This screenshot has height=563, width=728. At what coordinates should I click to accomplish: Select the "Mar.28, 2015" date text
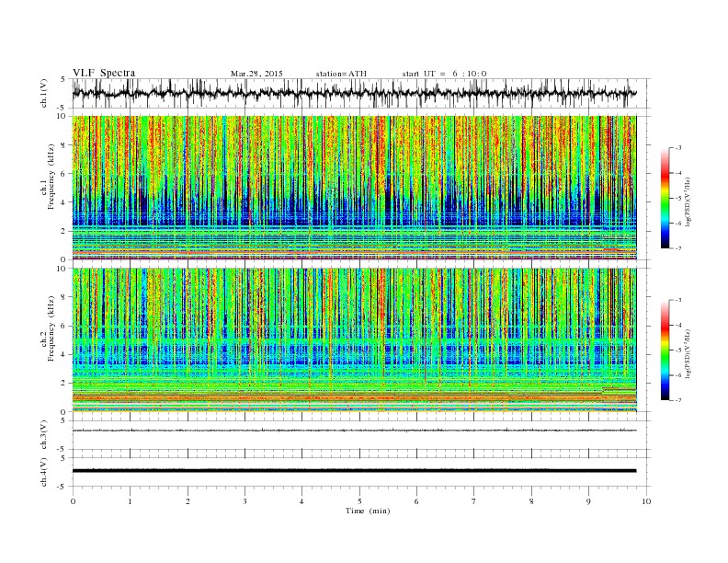pyautogui.click(x=256, y=74)
